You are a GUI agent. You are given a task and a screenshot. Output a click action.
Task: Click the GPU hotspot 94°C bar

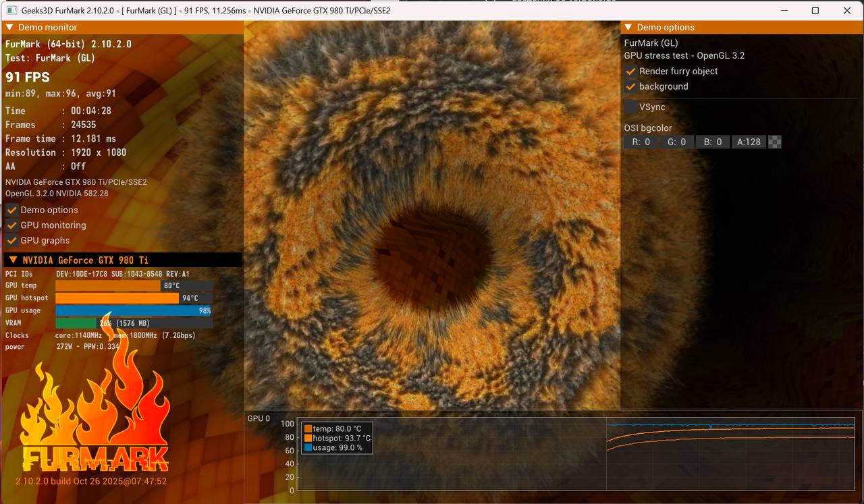tap(134, 298)
